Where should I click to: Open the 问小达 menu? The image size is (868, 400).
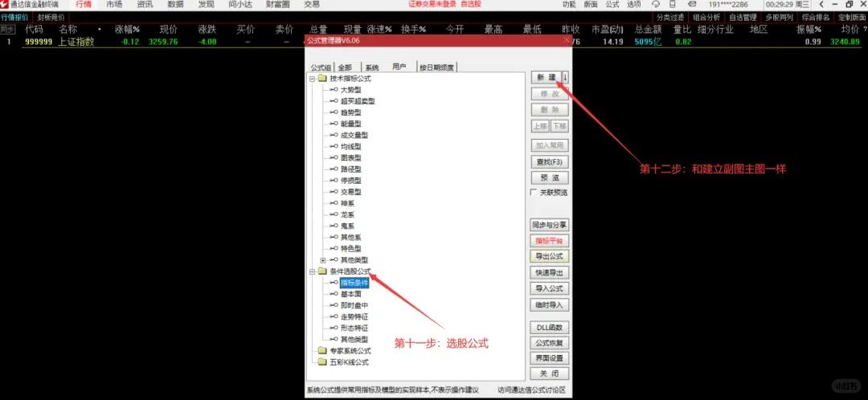point(240,5)
